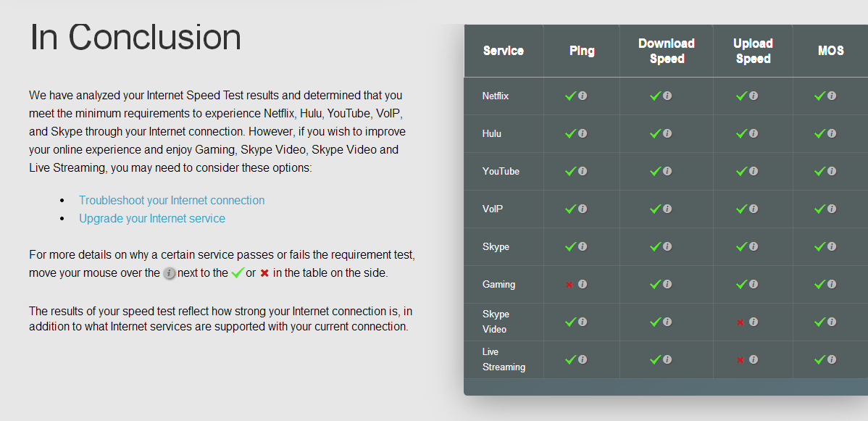Click green checkmark for Netflix Download Speed
This screenshot has height=421, width=868.
pyautogui.click(x=656, y=96)
